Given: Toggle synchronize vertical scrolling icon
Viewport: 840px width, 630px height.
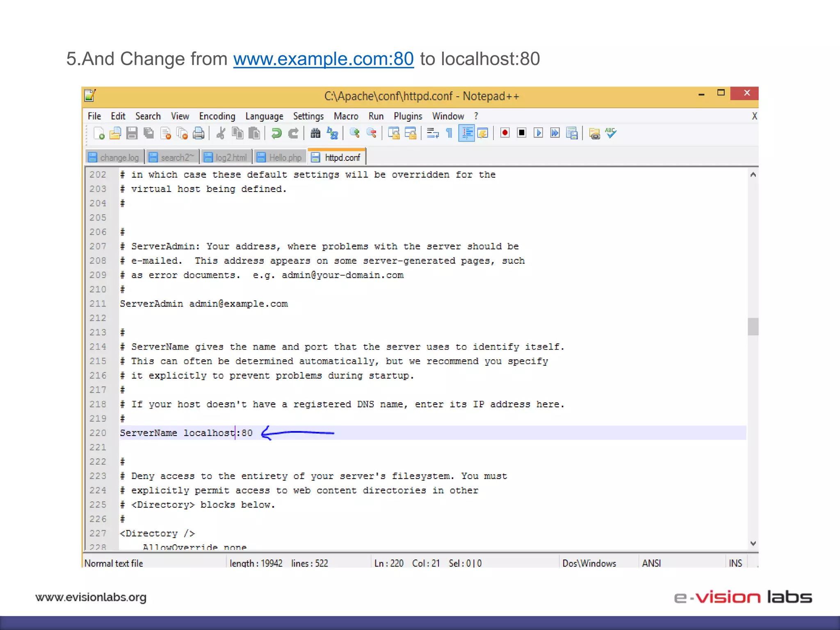Looking at the screenshot, I should pyautogui.click(x=394, y=133).
